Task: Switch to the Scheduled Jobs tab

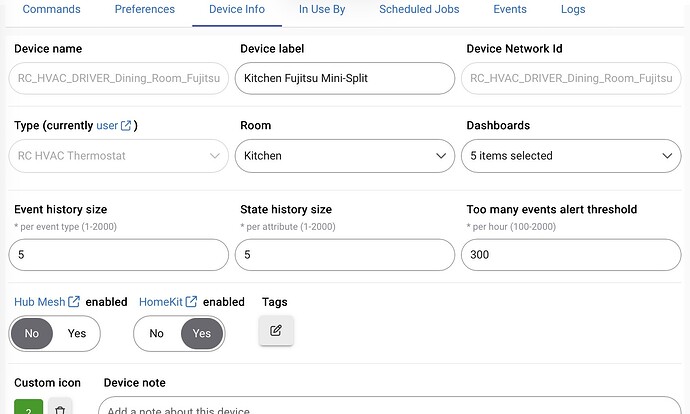Action: pyautogui.click(x=419, y=10)
